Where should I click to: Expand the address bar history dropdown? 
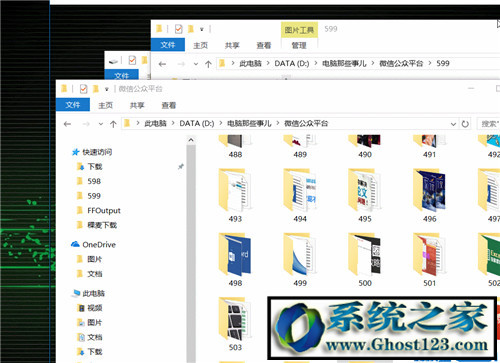click(x=453, y=124)
